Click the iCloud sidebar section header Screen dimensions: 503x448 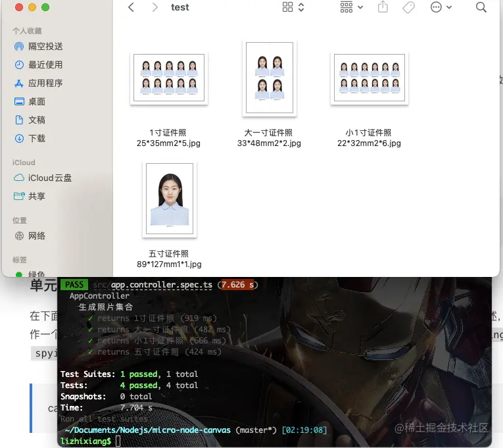point(24,162)
